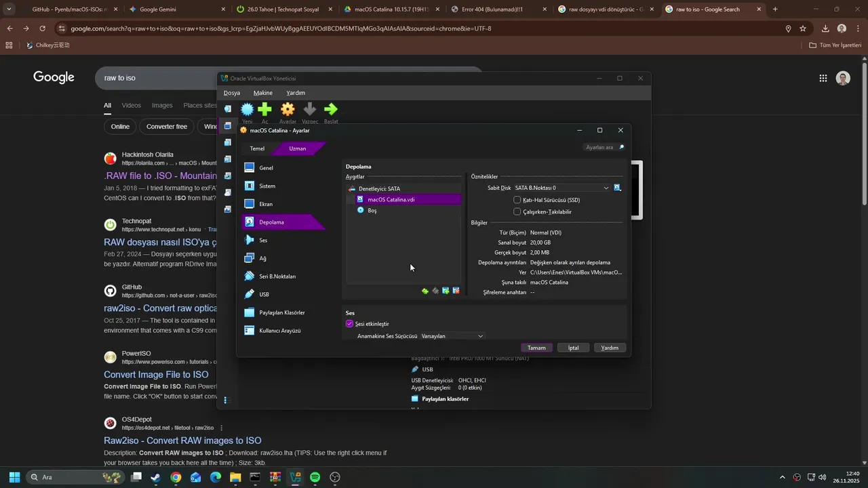Reload the page in Chrome
This screenshot has width=868, height=488.
point(42,28)
